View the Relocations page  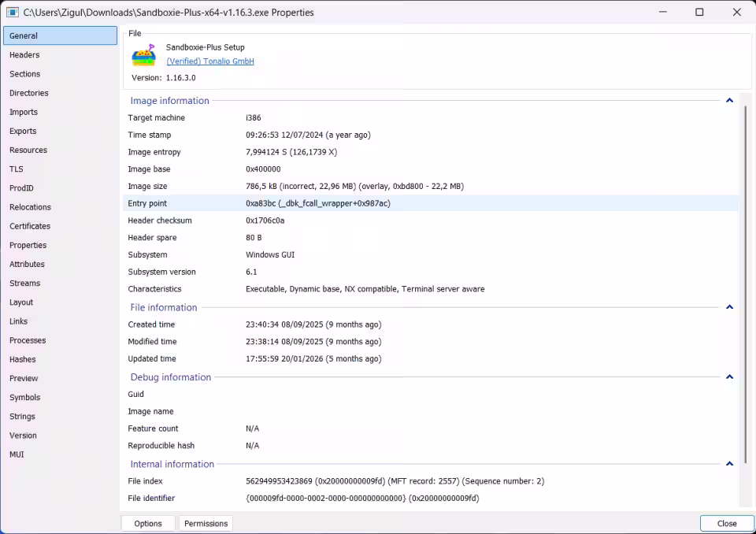point(61,207)
